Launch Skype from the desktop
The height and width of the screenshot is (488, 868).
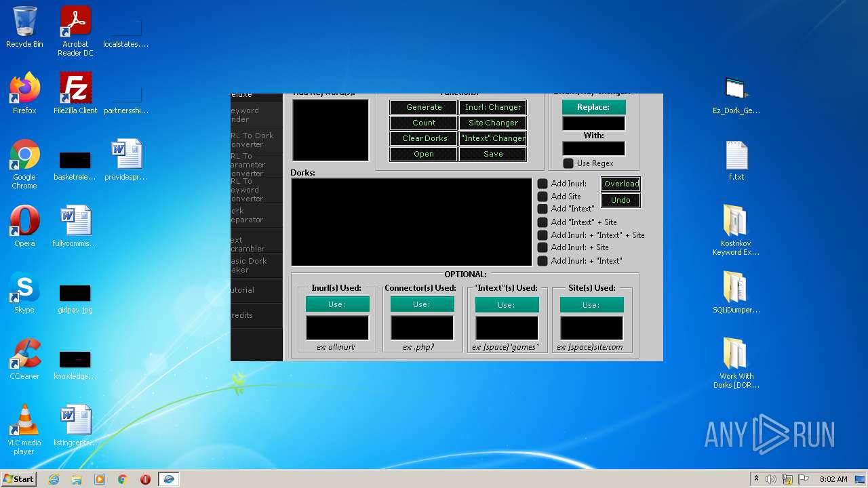[24, 293]
